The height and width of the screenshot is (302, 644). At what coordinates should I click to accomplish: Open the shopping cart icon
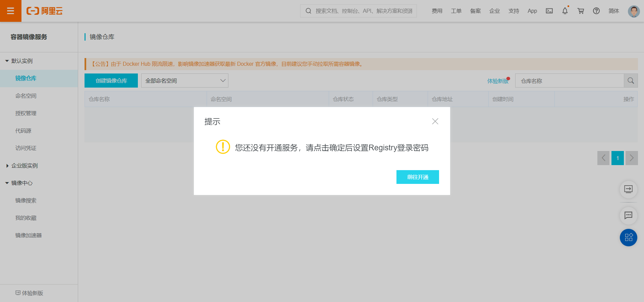coord(581,11)
